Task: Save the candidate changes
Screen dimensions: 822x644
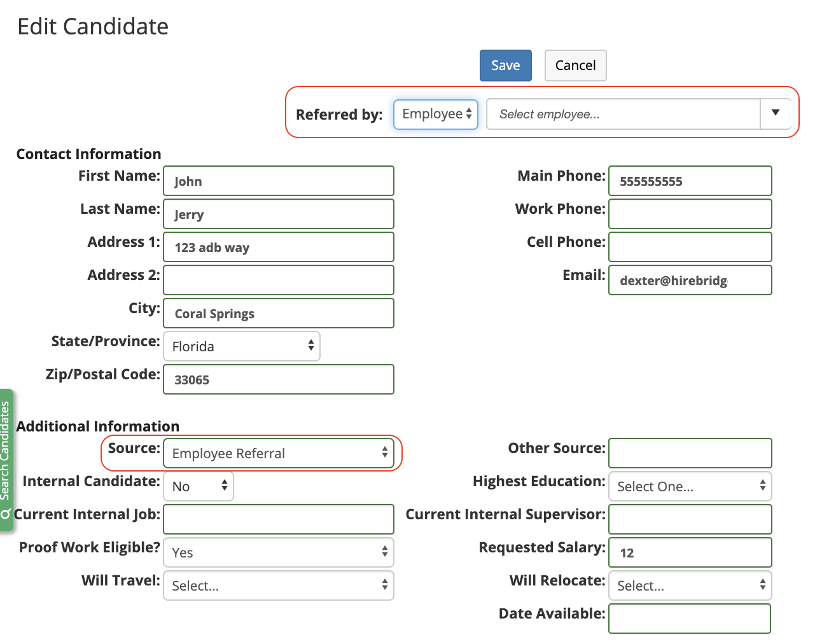Action: [505, 65]
